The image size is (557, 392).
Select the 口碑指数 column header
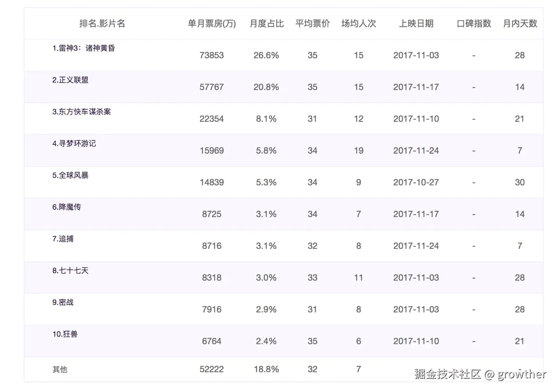(474, 24)
